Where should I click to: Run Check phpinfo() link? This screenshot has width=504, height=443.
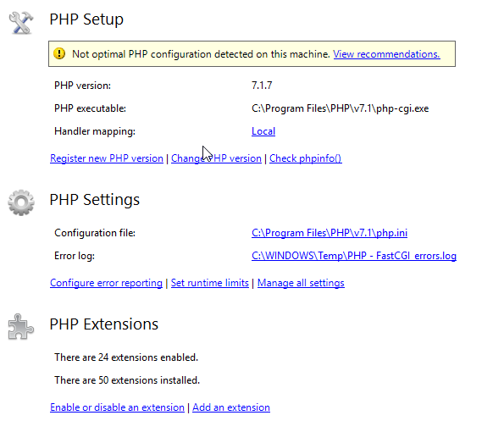[x=305, y=158]
